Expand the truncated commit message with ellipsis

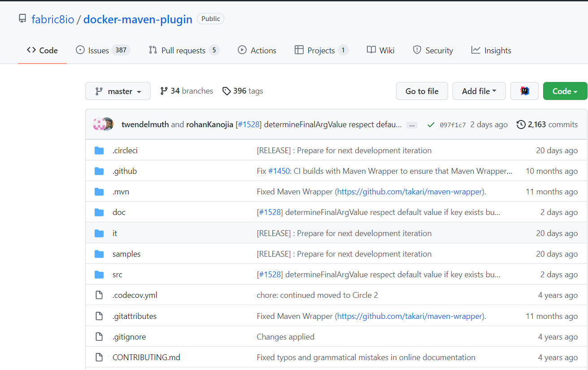pos(412,125)
